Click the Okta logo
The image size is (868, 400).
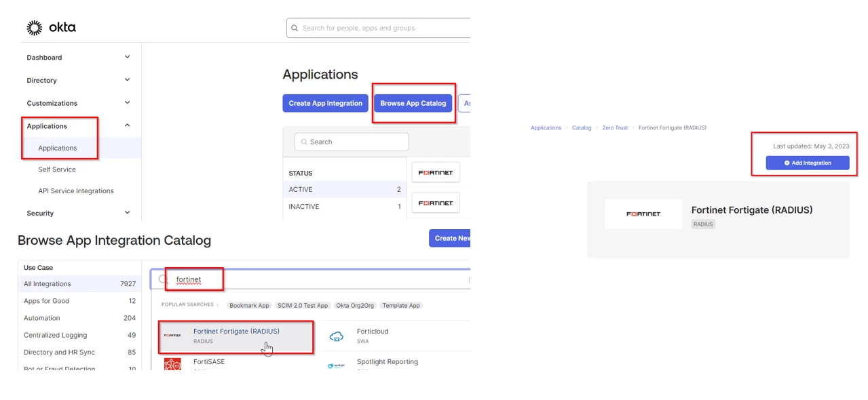(x=51, y=28)
